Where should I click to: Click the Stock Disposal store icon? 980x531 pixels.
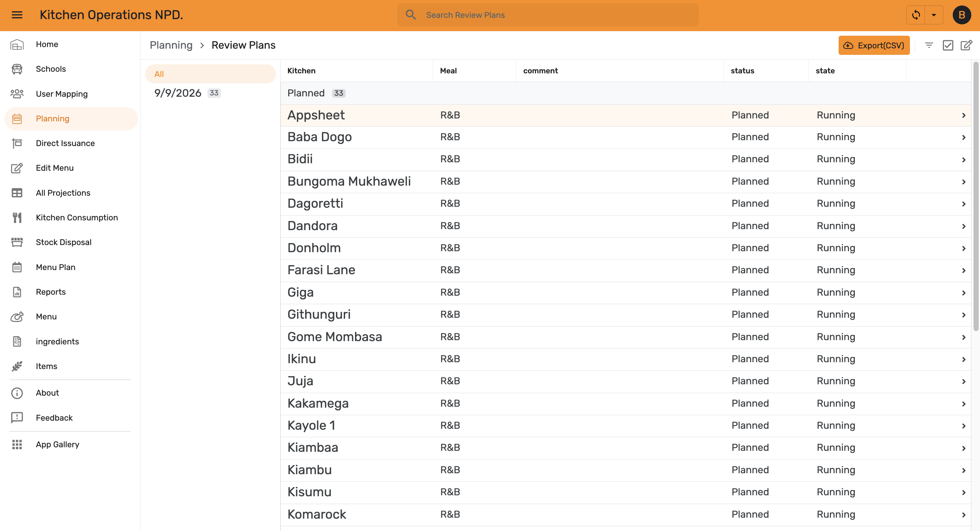[x=17, y=242]
